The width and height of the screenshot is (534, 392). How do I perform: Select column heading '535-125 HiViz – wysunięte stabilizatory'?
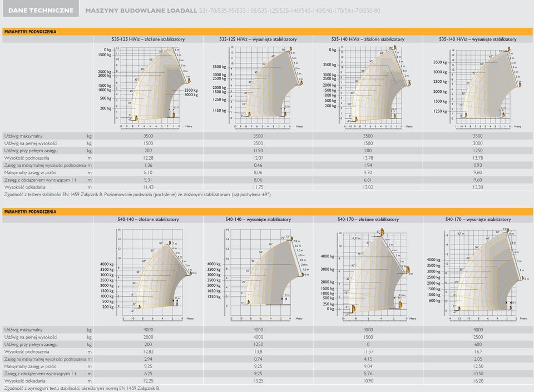pos(258,39)
